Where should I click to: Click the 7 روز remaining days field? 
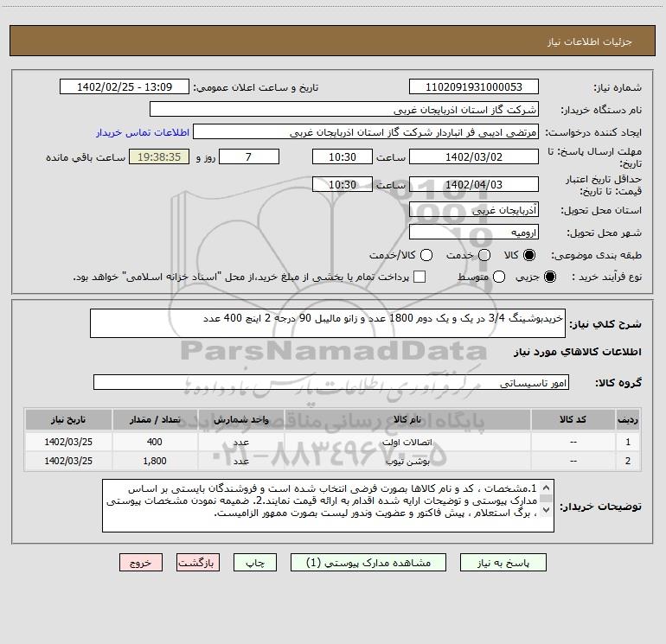[249, 156]
